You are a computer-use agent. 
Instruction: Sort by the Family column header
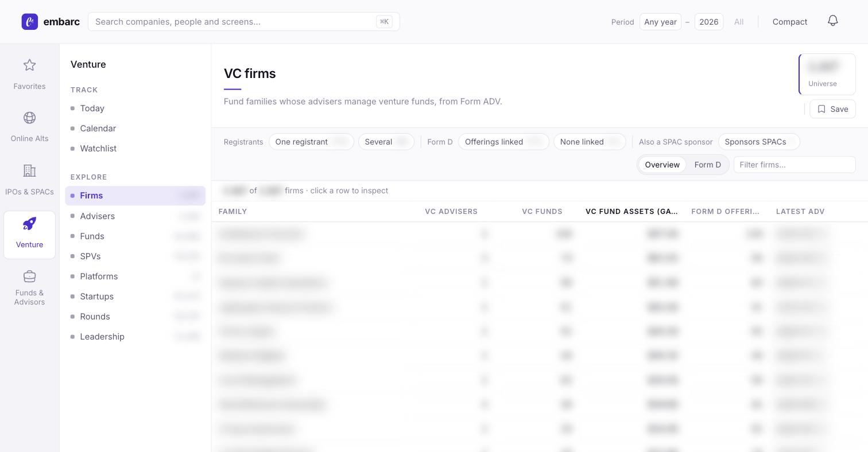pyautogui.click(x=232, y=212)
